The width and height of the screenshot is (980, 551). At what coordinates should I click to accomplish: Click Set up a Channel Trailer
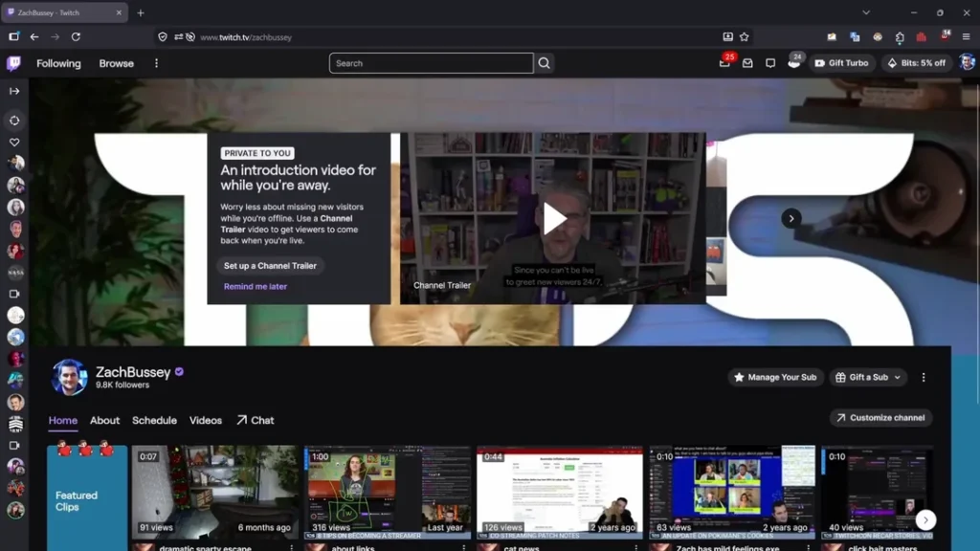[x=270, y=266]
